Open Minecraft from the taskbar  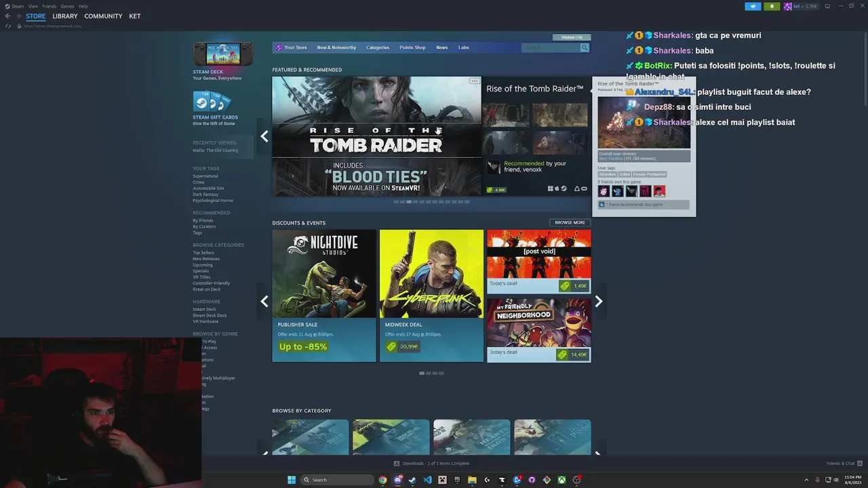(x=442, y=480)
